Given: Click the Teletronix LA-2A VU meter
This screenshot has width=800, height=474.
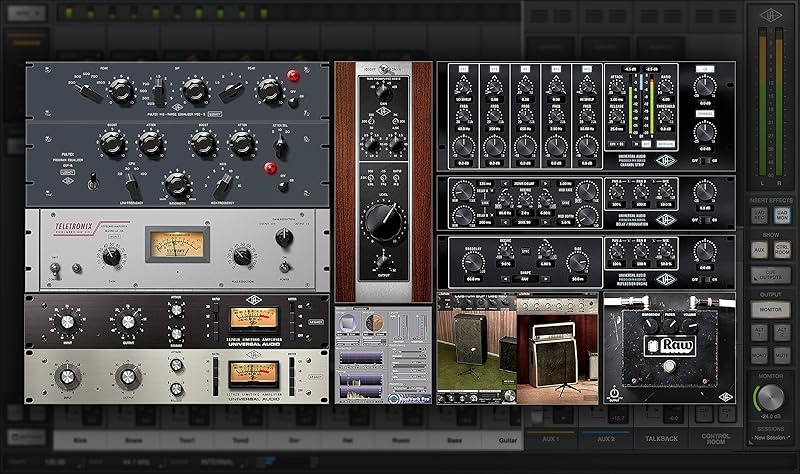Looking at the screenshot, I should tap(177, 245).
